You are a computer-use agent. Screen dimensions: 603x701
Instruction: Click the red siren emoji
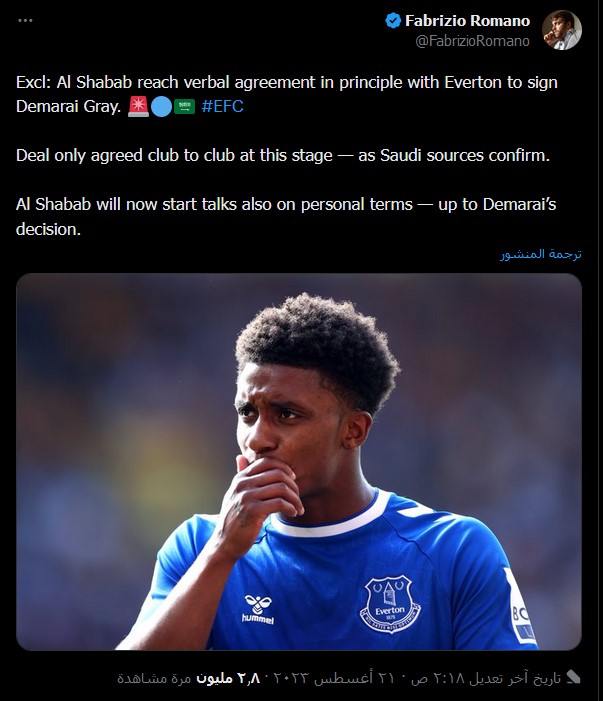coord(138,107)
